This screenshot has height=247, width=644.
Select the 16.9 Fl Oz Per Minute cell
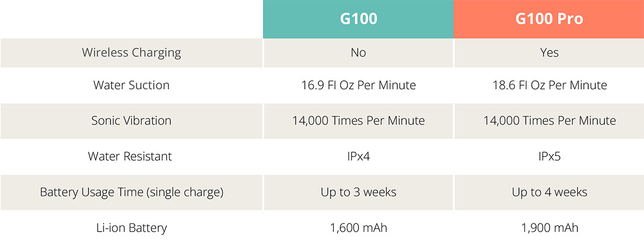pyautogui.click(x=358, y=85)
